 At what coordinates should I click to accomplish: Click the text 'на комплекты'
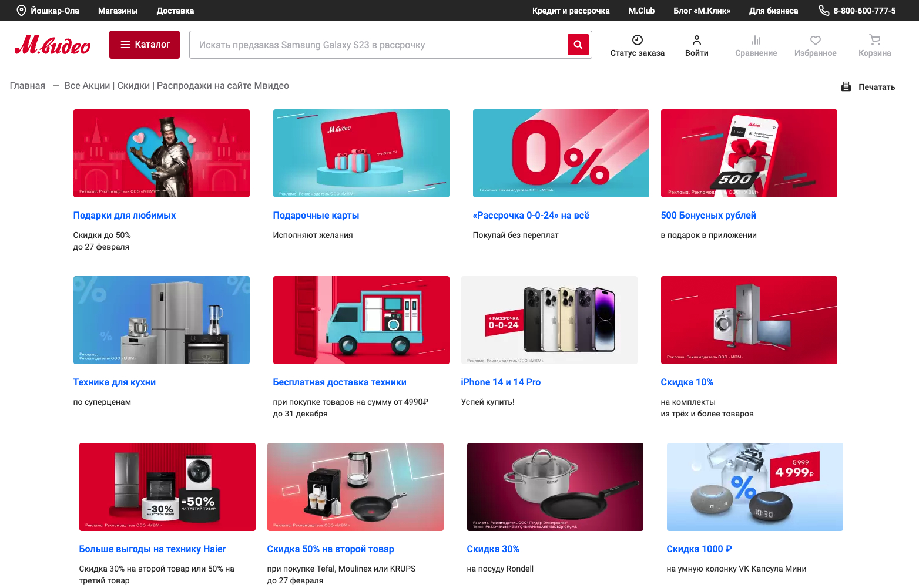[x=688, y=402]
